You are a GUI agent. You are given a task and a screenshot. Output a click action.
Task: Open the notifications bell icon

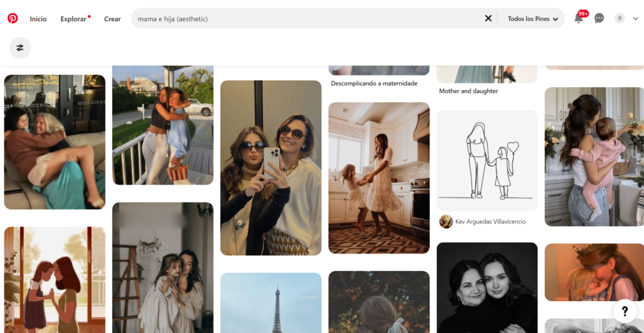(579, 18)
